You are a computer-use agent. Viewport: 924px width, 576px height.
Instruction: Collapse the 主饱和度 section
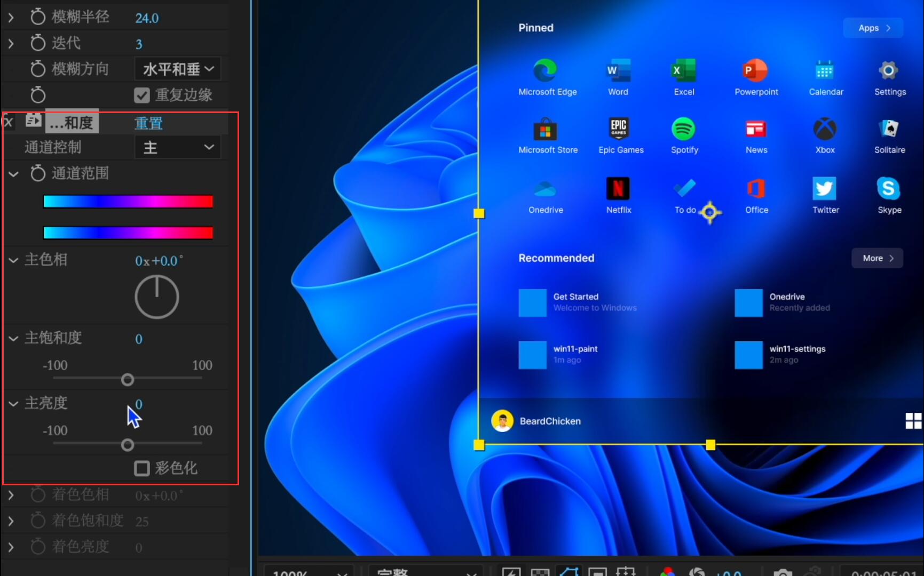tap(13, 339)
